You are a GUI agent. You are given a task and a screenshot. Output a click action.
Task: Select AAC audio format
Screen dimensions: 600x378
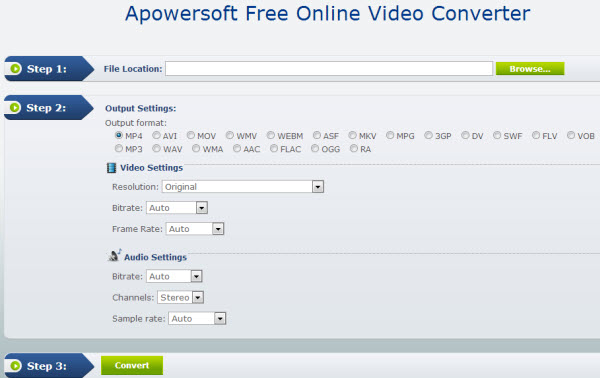point(237,148)
